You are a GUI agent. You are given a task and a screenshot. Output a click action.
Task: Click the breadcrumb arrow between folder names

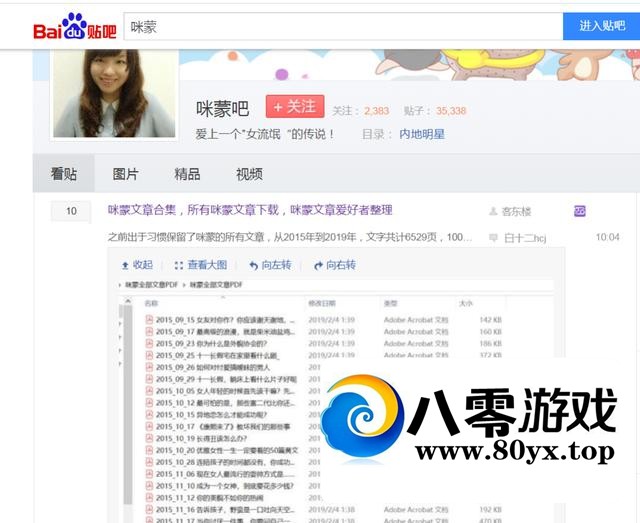click(x=184, y=285)
